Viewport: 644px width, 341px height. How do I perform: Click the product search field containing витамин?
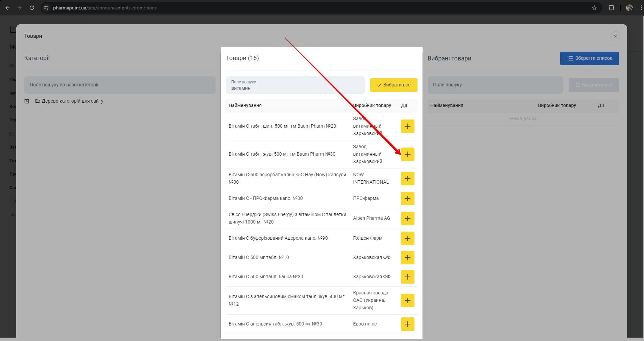pos(295,85)
